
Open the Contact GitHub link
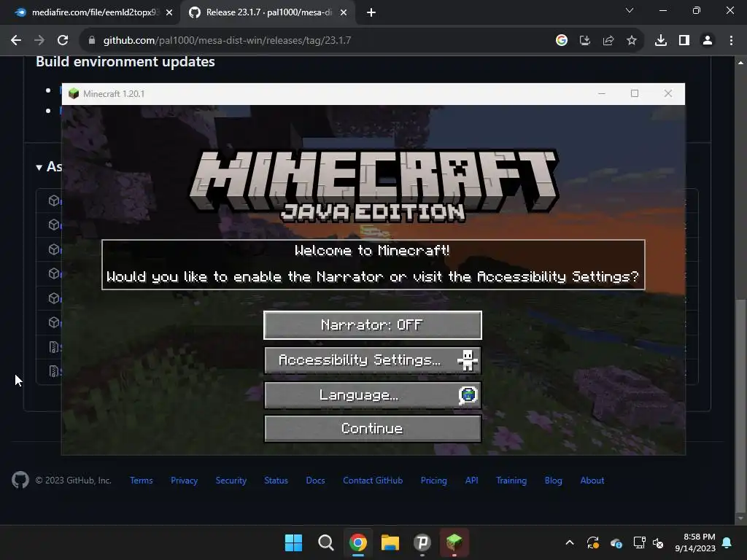tap(373, 481)
